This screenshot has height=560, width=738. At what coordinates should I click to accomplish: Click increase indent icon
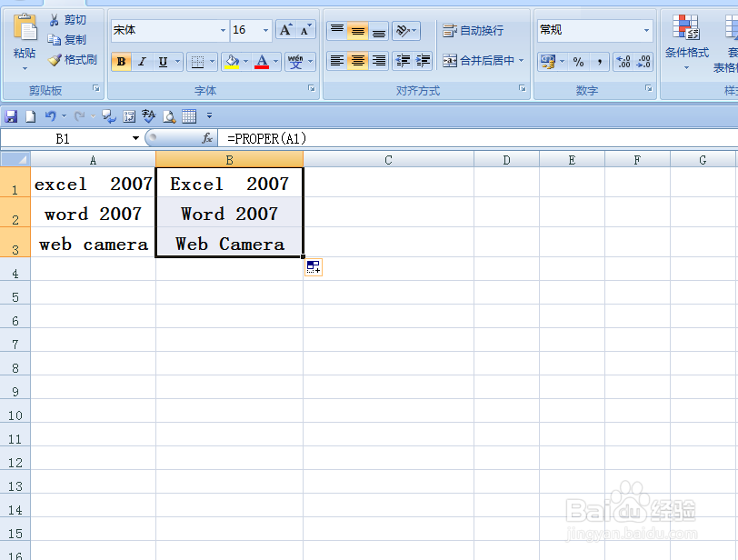(x=424, y=61)
